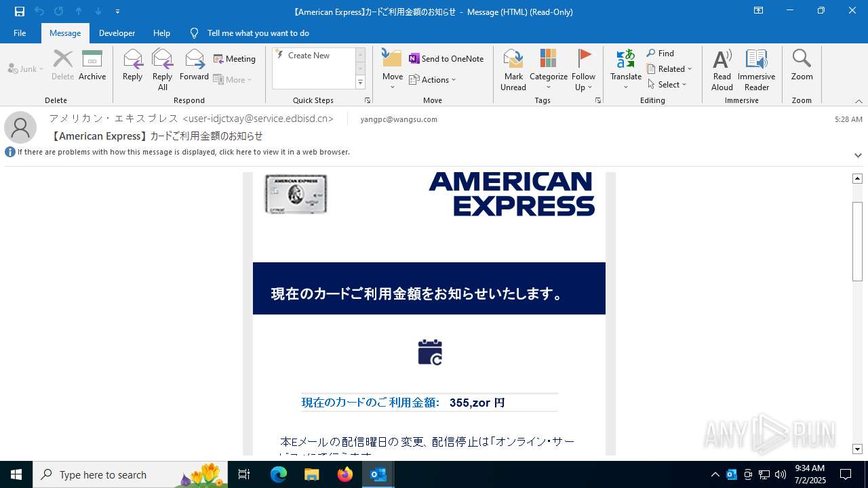Open the notification center icon
This screenshot has width=868, height=488.
846,474
